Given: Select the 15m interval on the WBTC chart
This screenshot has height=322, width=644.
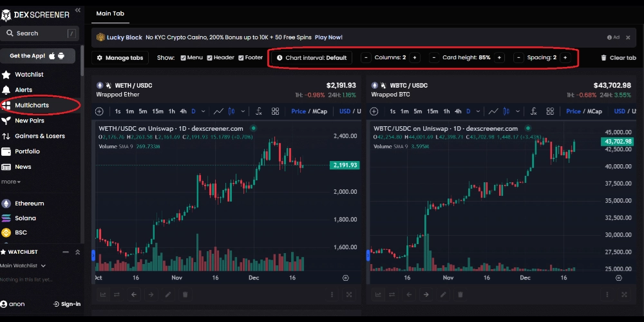Looking at the screenshot, I should pos(433,111).
